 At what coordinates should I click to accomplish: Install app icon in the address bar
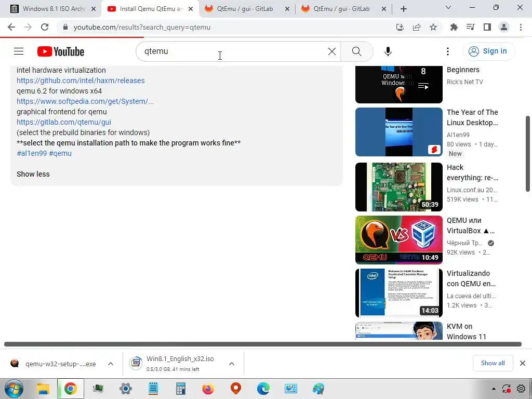coord(400,27)
